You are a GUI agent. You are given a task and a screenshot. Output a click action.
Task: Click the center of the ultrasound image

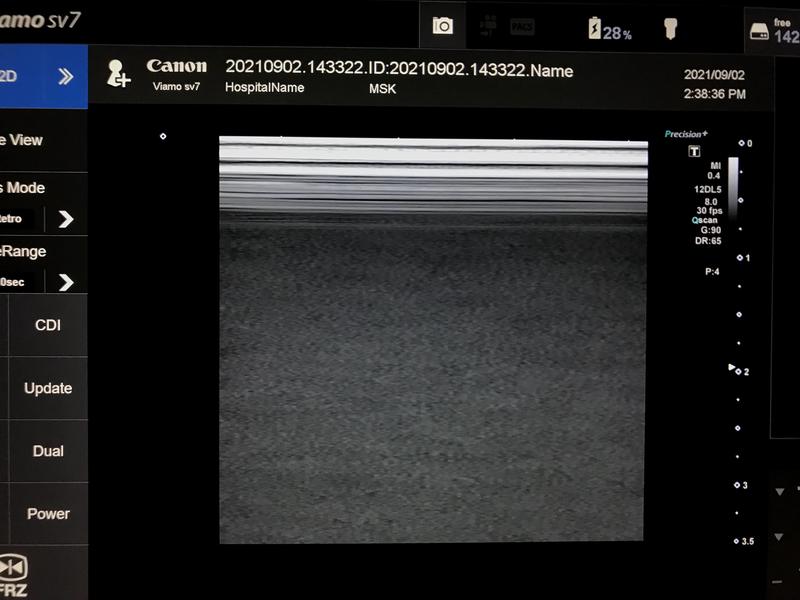tap(433, 340)
